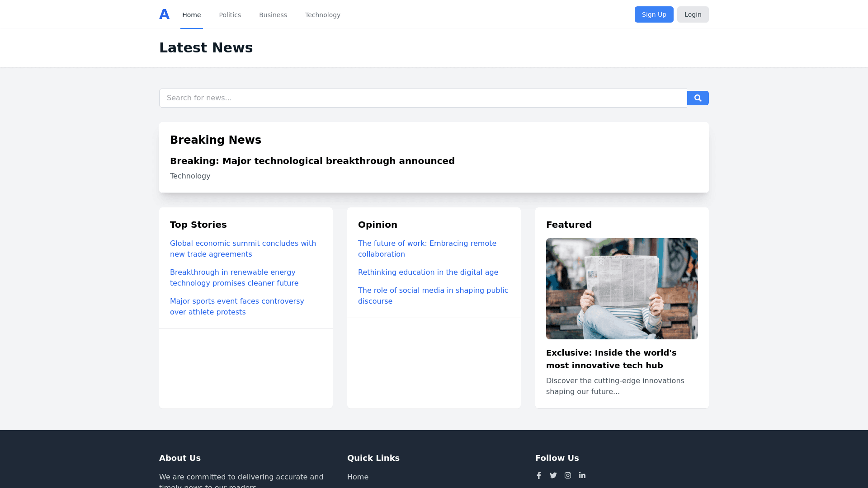Click the featured newspaper reader photo

(622, 288)
